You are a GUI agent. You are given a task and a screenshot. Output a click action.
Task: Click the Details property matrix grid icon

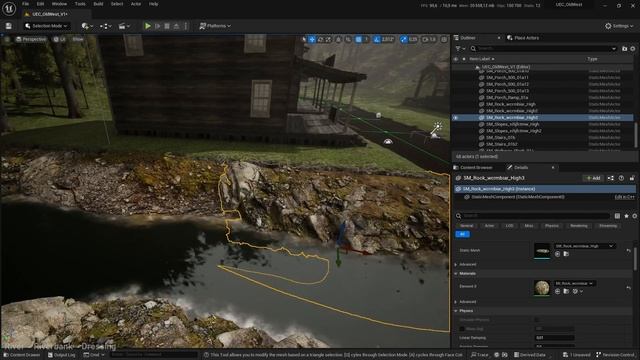pos(617,216)
